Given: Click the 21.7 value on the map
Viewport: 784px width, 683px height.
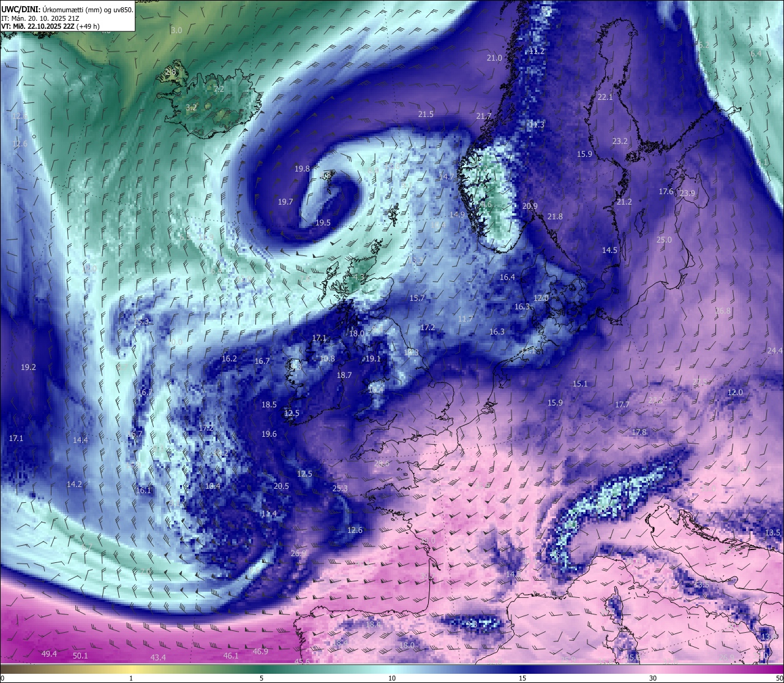Looking at the screenshot, I should click(484, 116).
